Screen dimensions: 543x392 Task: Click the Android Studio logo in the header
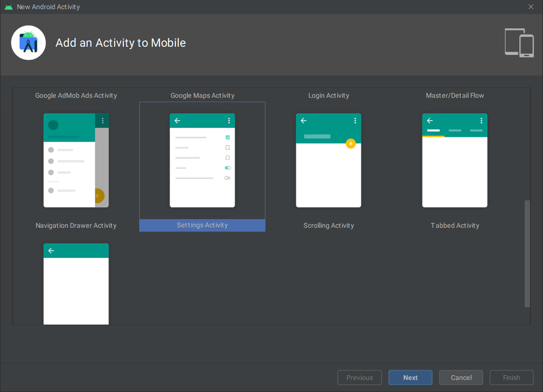28,42
